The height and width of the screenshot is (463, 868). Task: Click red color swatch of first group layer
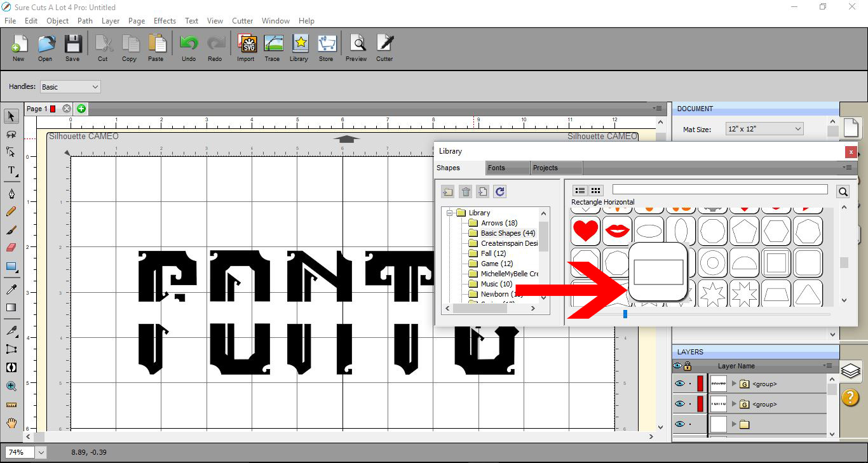point(700,384)
